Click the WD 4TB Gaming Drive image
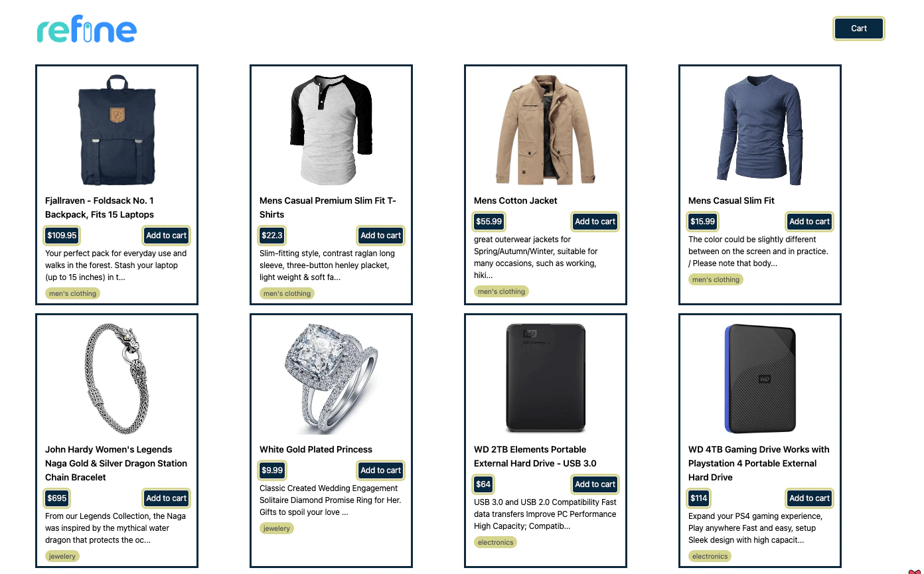This screenshot has width=924, height=574. [x=760, y=379]
